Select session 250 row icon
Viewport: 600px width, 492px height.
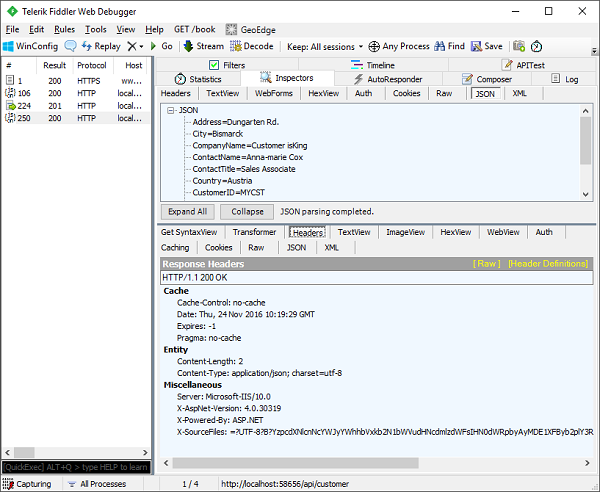tap(10, 118)
